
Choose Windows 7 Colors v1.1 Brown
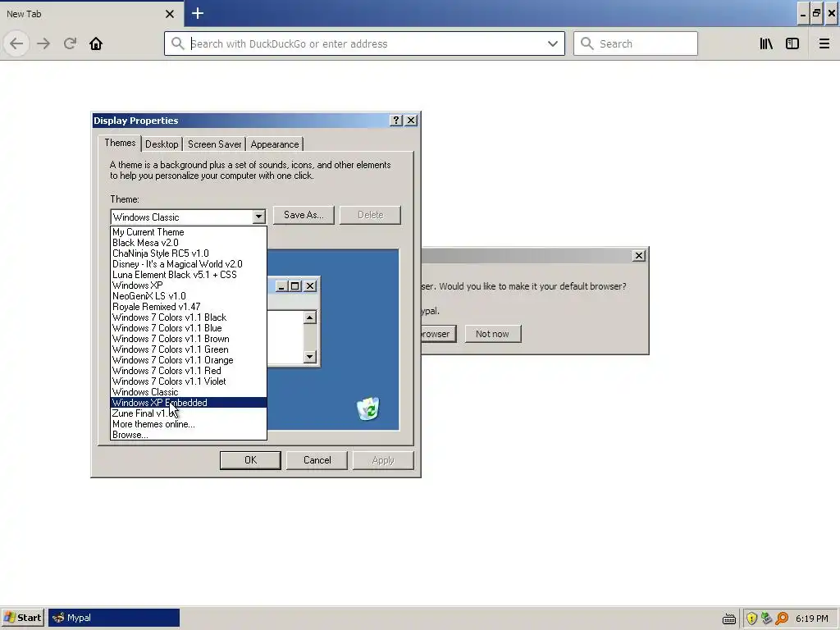[188, 339]
